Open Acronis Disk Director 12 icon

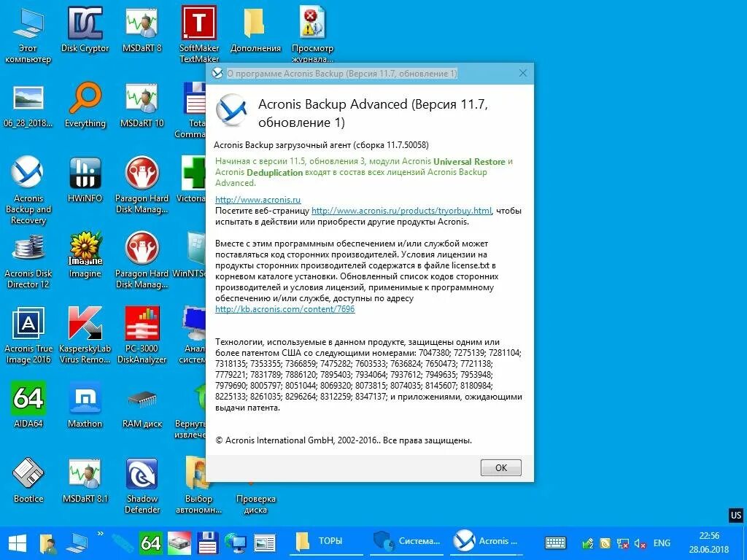[28, 261]
